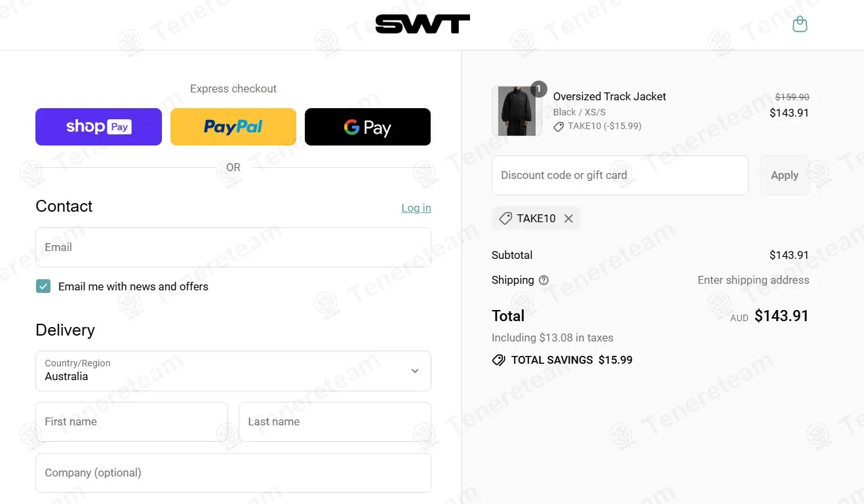Remove the TAKE10 discount code
Screen dimensions: 864x504
(x=568, y=218)
